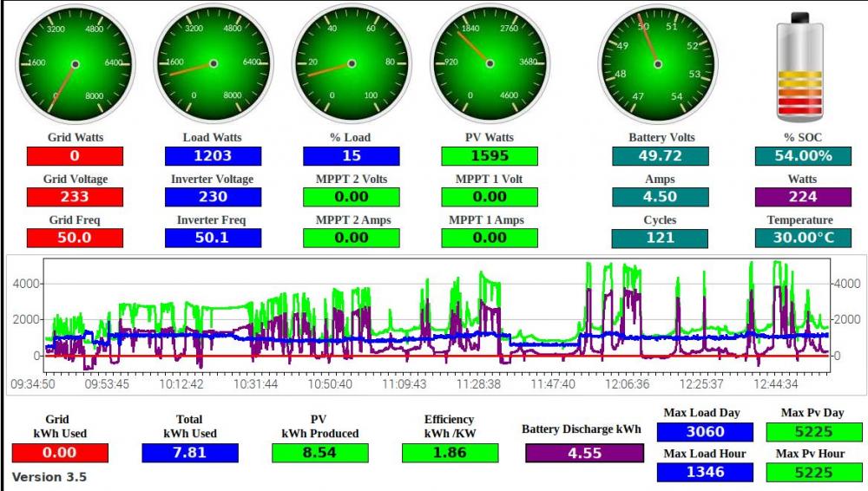
Task: Select the Total kWh Used value 7.81
Action: (190, 453)
